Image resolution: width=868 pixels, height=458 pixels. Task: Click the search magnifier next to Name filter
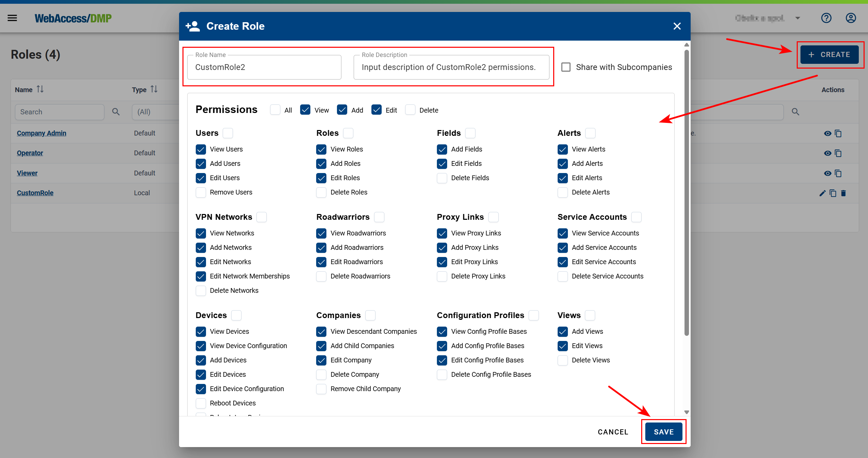[116, 112]
